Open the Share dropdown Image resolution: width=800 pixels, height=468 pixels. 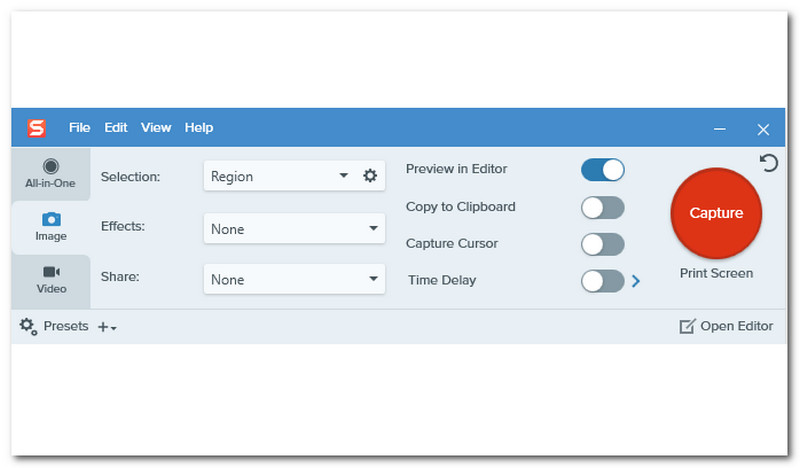coord(294,280)
